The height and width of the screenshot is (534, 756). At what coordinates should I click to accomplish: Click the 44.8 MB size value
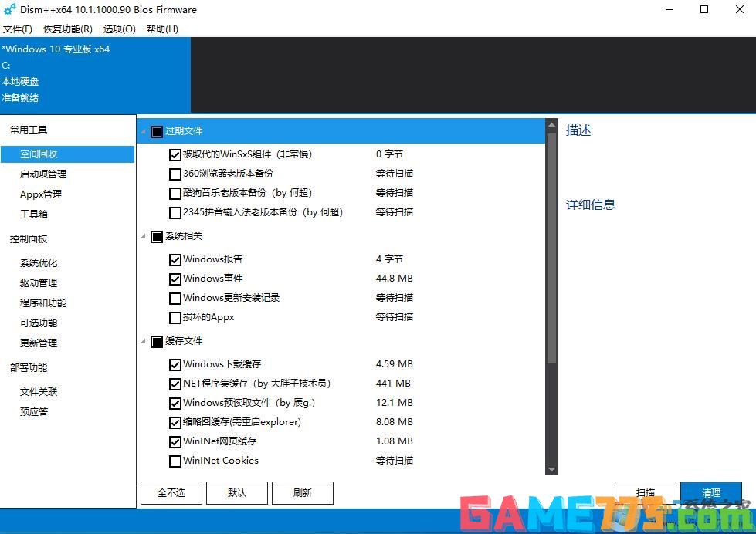(394, 279)
